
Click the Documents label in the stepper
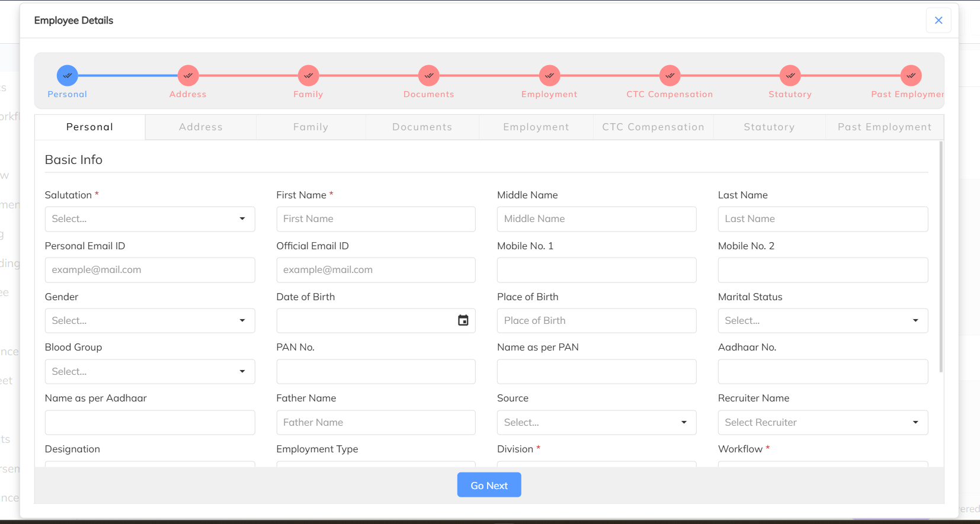click(429, 94)
